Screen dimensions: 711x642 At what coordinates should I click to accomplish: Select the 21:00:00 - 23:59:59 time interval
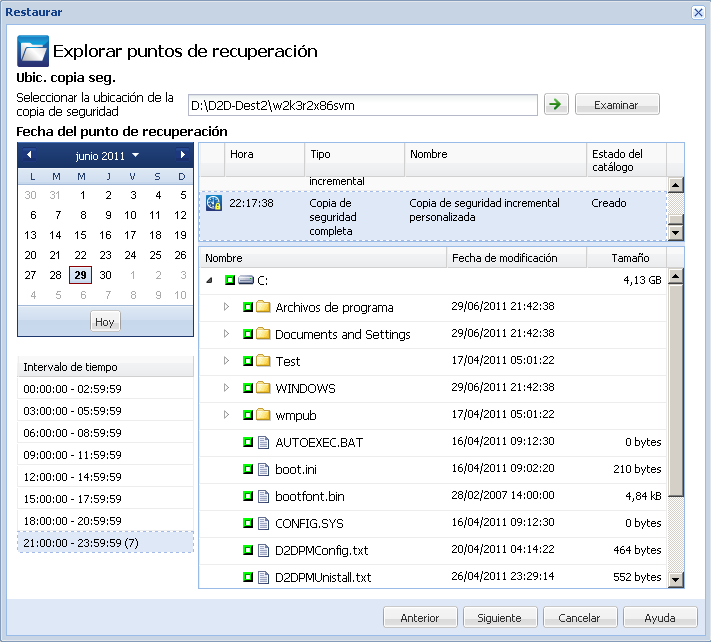(105, 542)
